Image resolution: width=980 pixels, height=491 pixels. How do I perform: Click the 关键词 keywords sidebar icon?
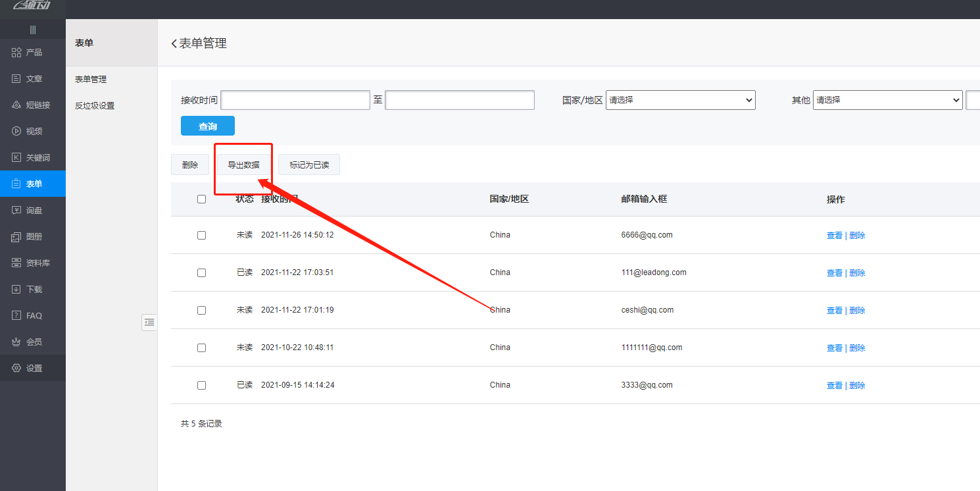(x=17, y=158)
